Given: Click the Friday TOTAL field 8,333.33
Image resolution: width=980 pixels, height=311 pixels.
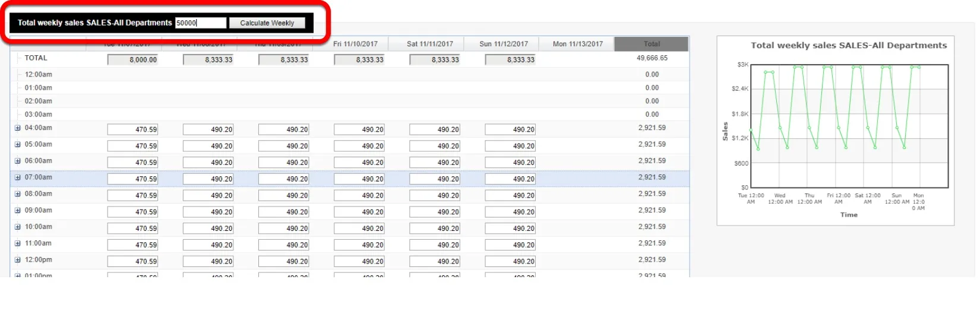Looking at the screenshot, I should tap(359, 60).
